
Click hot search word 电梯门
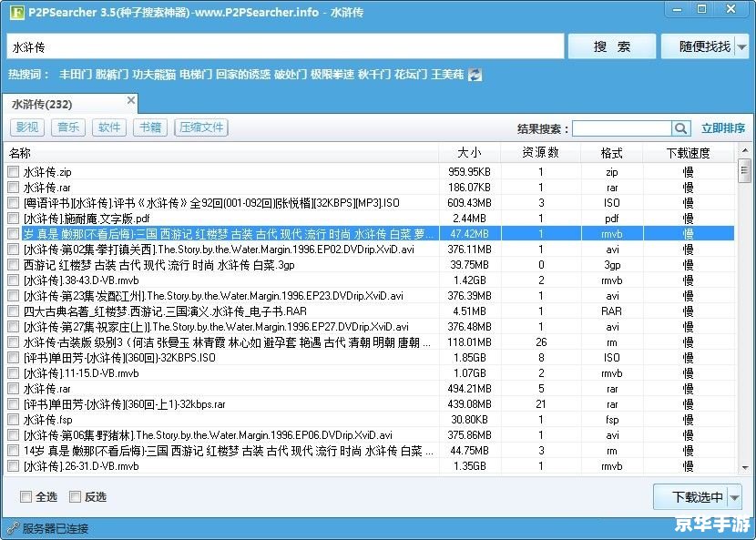[196, 75]
